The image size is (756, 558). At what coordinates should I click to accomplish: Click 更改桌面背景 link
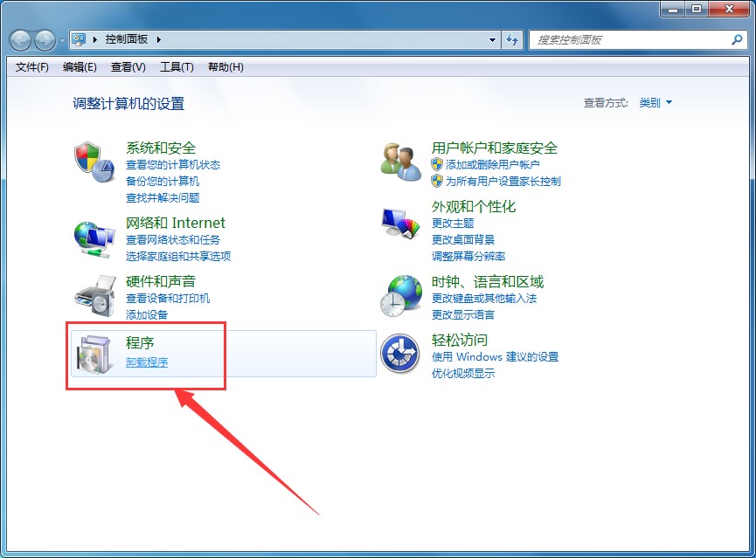(x=463, y=239)
